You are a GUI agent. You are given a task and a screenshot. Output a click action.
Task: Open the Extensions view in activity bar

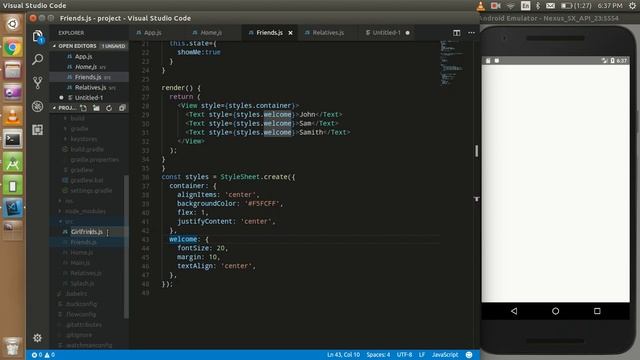pos(38,130)
